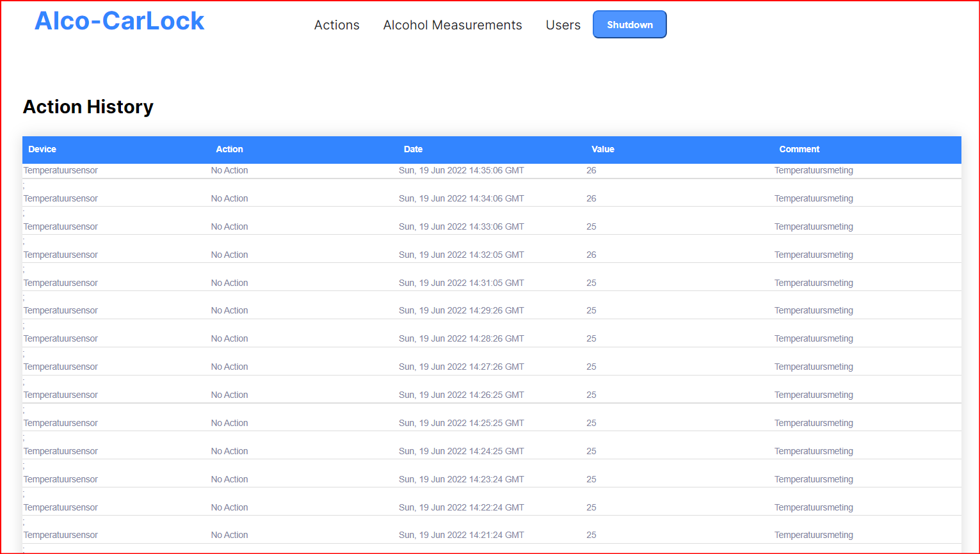Select date Sun, 19 Jun 2022 14:23:24 GMT

click(x=462, y=479)
